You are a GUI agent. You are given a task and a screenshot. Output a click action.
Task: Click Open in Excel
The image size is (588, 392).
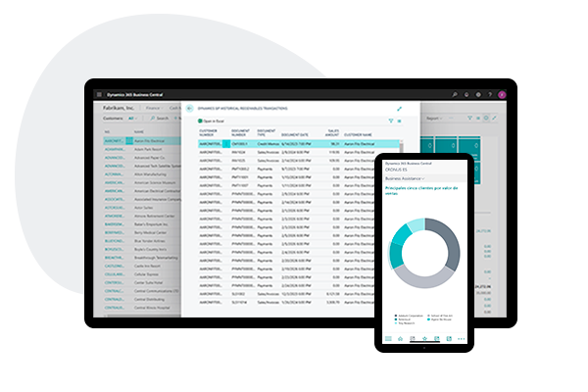(x=211, y=122)
